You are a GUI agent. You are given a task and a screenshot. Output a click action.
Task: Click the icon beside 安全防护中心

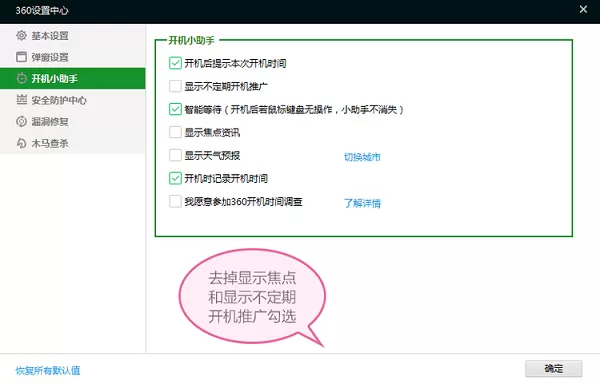[21, 100]
